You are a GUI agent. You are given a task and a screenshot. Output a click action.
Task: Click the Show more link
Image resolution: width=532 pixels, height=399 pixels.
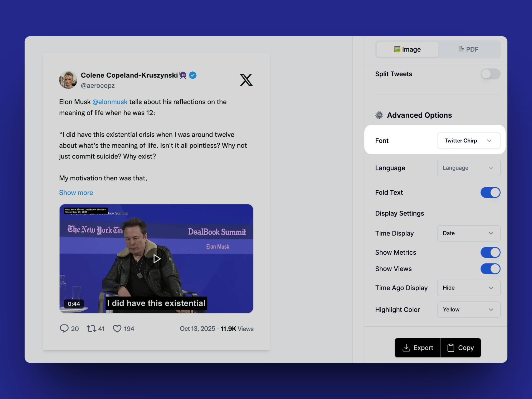tap(76, 193)
